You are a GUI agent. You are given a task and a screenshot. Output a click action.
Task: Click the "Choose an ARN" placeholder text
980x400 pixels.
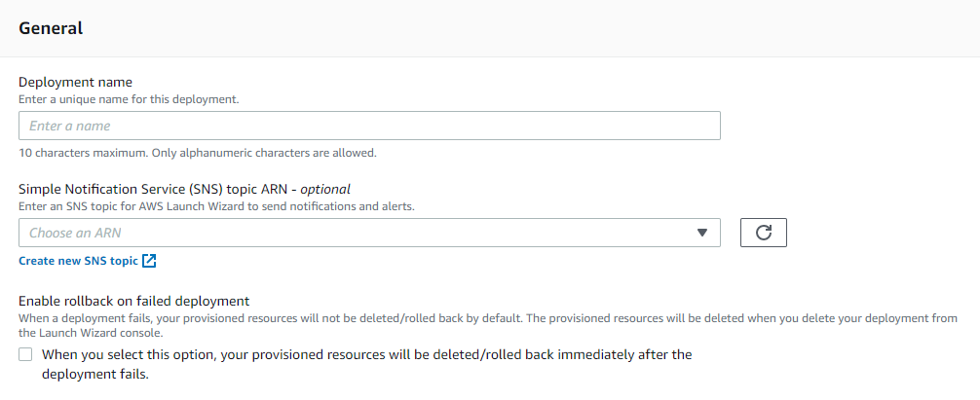[x=75, y=233]
